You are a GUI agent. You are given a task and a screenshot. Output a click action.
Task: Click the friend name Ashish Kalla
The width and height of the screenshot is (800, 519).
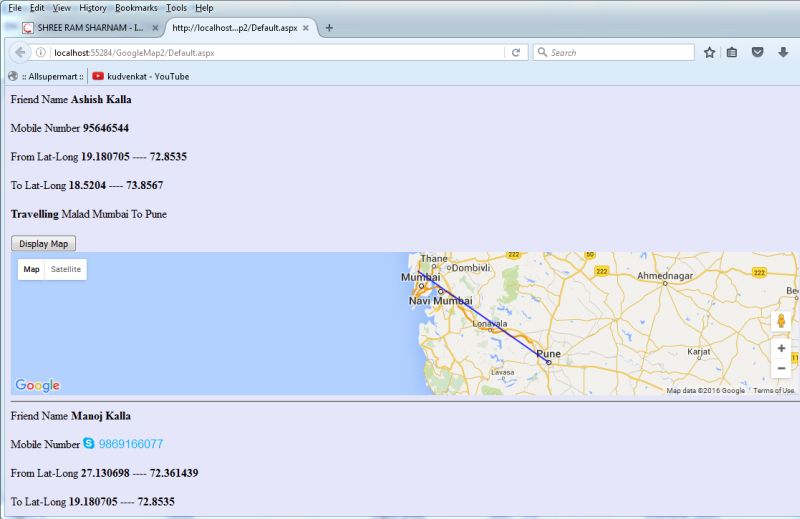(x=101, y=100)
